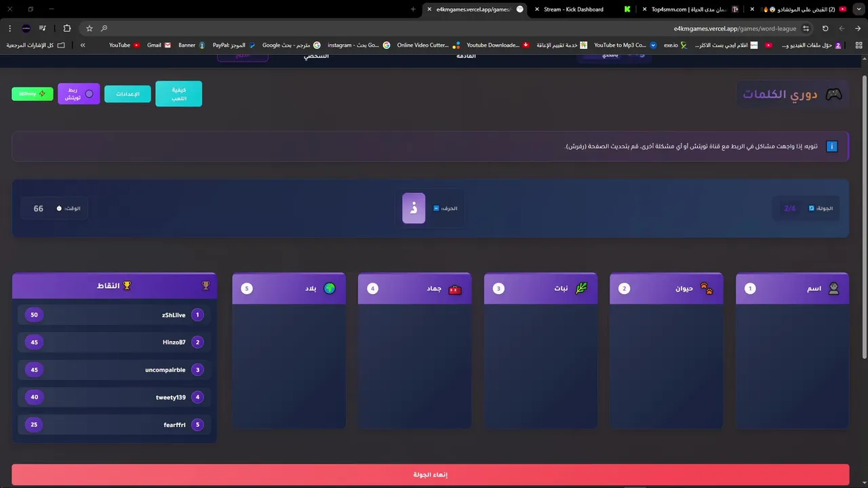Select the fearffri leaderboard row
This screenshot has height=488, width=868.
pos(114,425)
